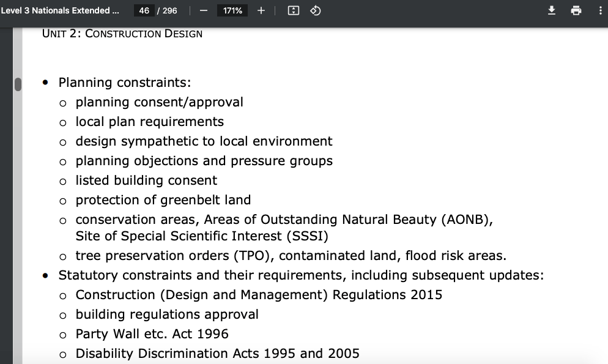Click the Unit 2: Construction Design header

[122, 34]
